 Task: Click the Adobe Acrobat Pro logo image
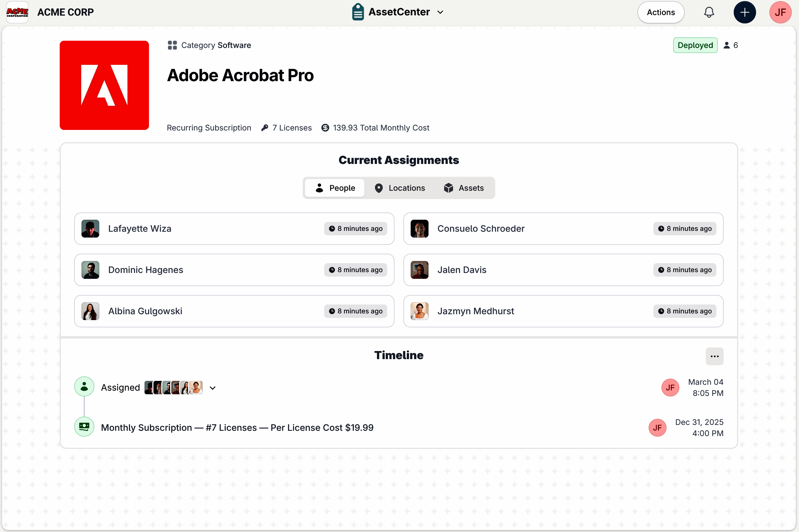[104, 85]
